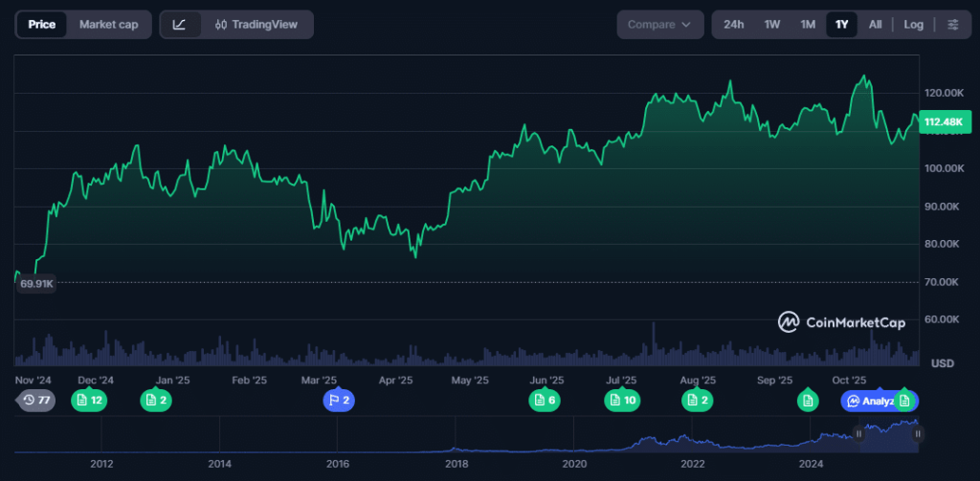Screen dimensions: 980x481
Task: Switch to the Market cap tab
Action: (x=109, y=24)
